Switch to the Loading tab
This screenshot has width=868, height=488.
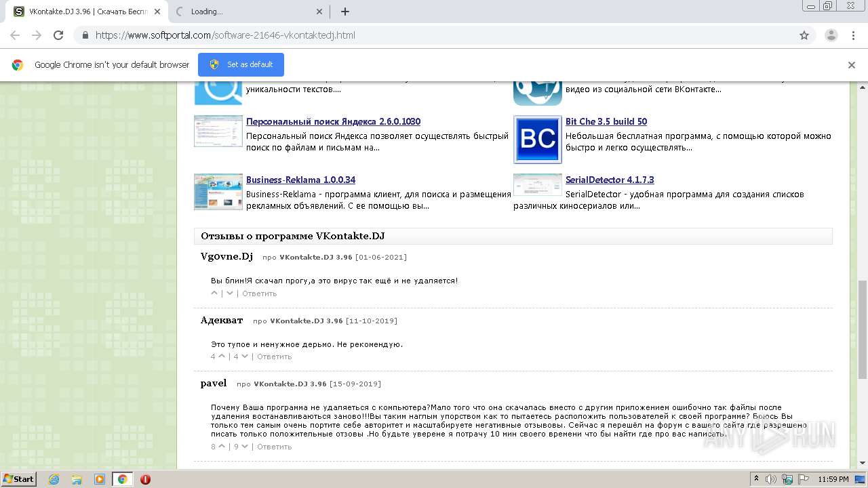[248, 12]
